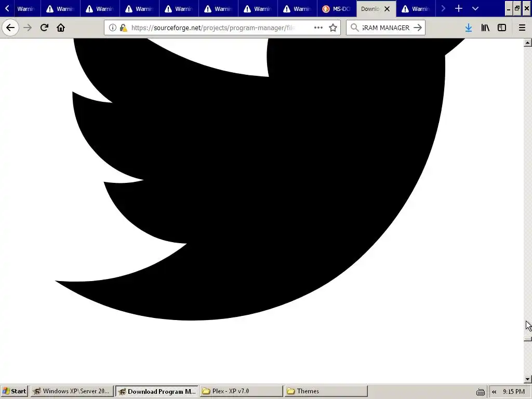Viewport: 532px width, 399px height.
Task: List all tabs with the down chevron
Action: point(475,8)
